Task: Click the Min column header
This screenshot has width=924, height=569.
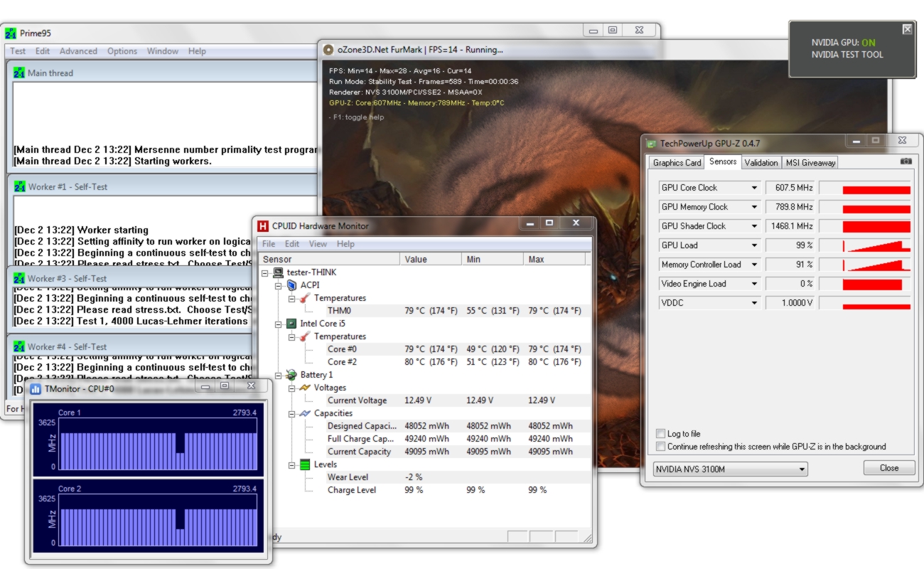Action: point(492,260)
